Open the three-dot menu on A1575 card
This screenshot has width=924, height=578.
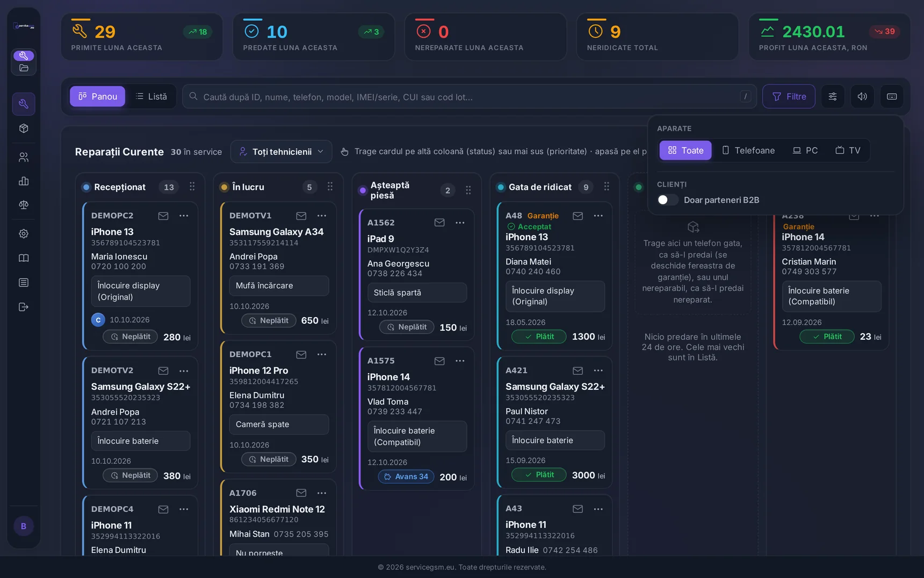pyautogui.click(x=460, y=361)
